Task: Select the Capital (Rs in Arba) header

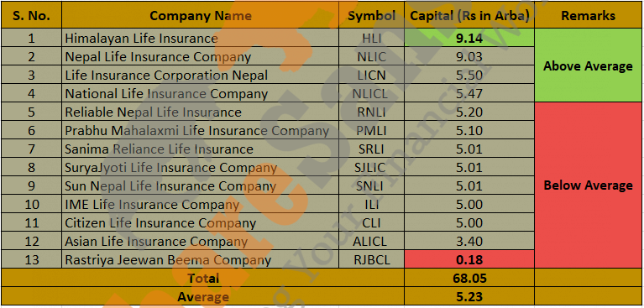Action: pos(469,15)
